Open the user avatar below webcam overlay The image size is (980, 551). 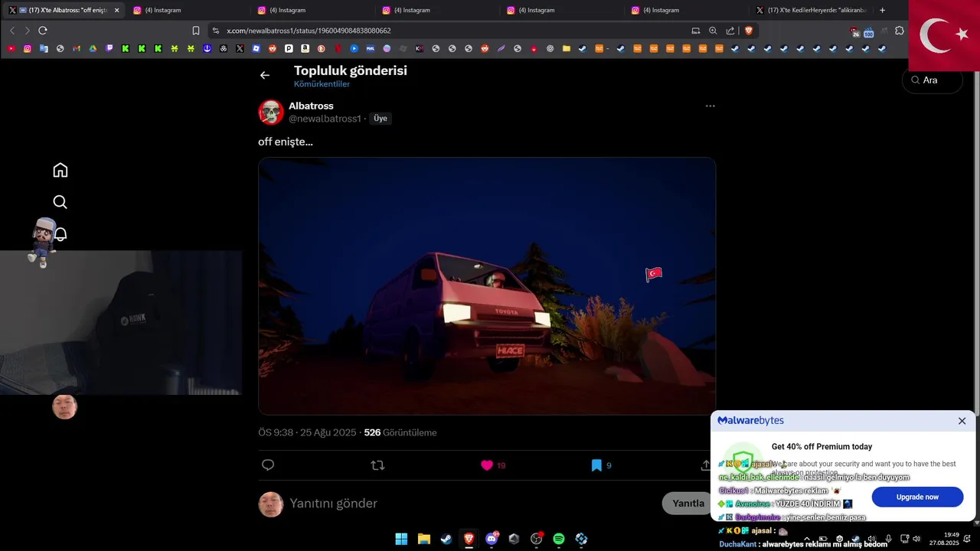click(x=64, y=406)
